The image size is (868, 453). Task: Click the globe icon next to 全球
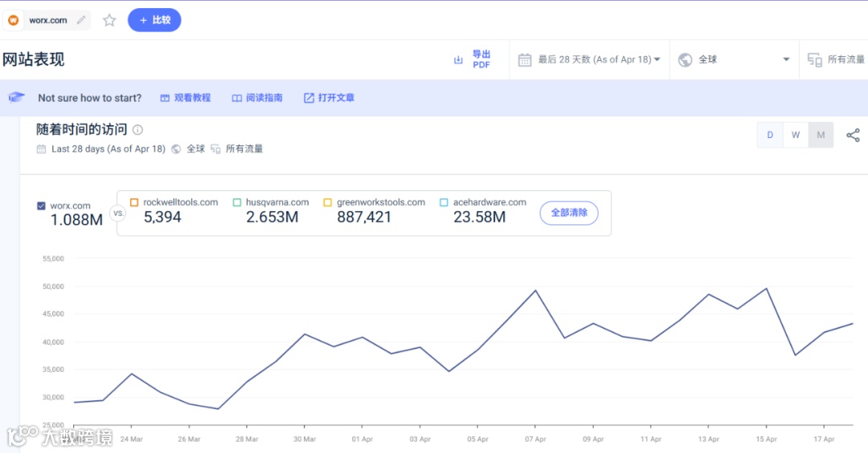pyautogui.click(x=686, y=59)
